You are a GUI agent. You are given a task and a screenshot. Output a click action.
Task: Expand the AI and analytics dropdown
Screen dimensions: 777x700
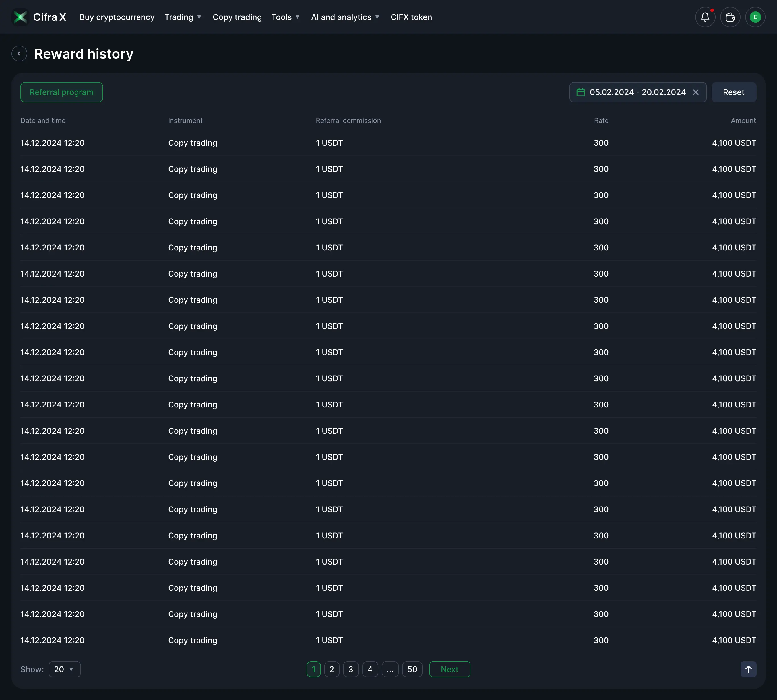point(345,17)
